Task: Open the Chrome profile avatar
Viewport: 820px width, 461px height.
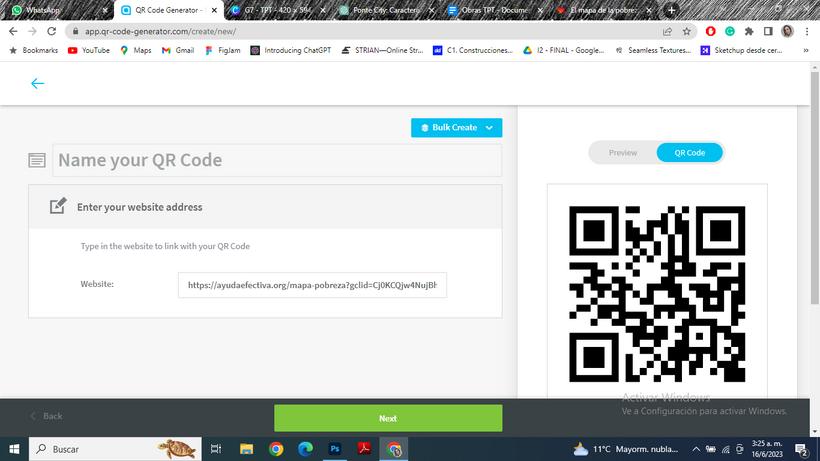Action: (788, 31)
